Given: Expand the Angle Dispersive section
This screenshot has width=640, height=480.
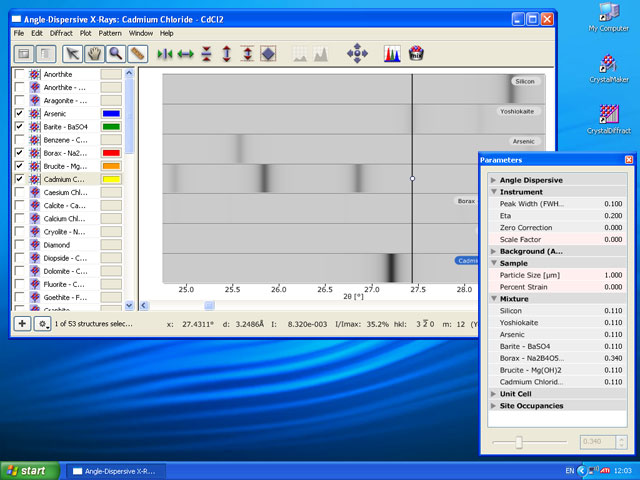Looking at the screenshot, I should [493, 180].
